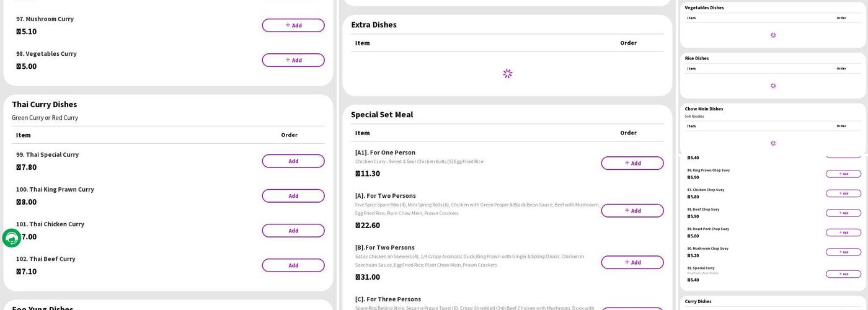868x310 pixels.
Task: Click the Special Set Meal heading
Action: click(x=382, y=115)
